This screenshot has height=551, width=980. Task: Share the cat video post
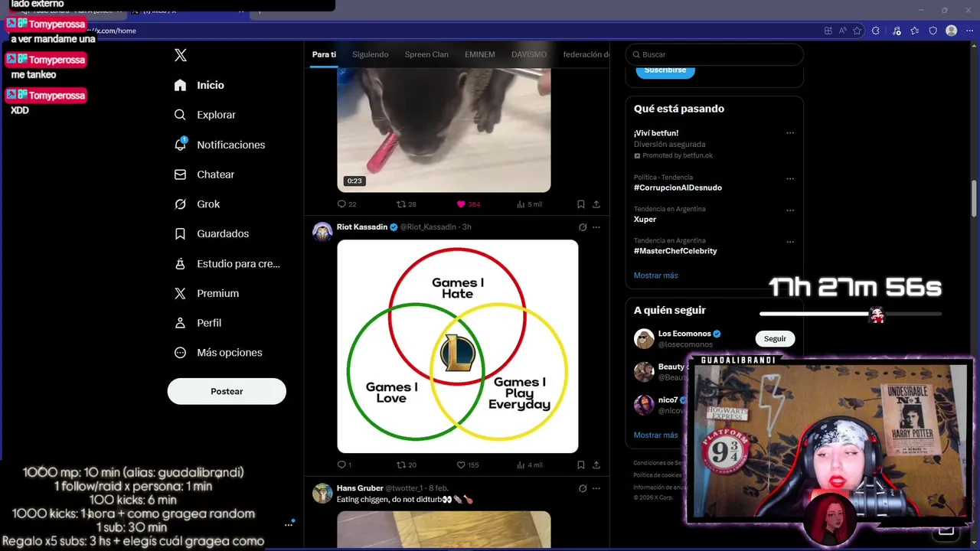coord(596,204)
